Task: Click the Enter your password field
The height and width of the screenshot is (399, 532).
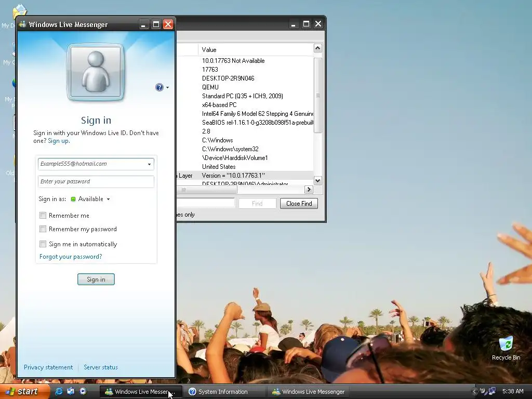Action: tap(96, 181)
